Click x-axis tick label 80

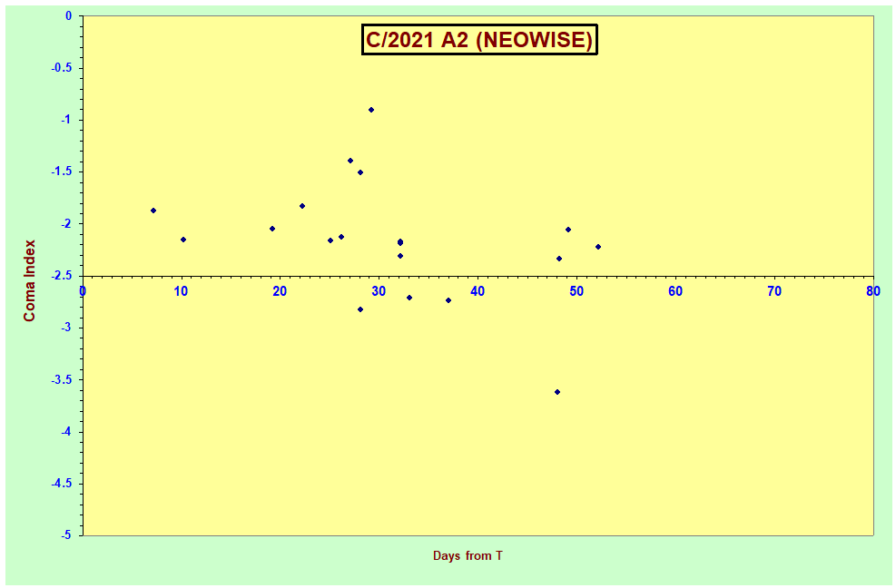point(872,291)
